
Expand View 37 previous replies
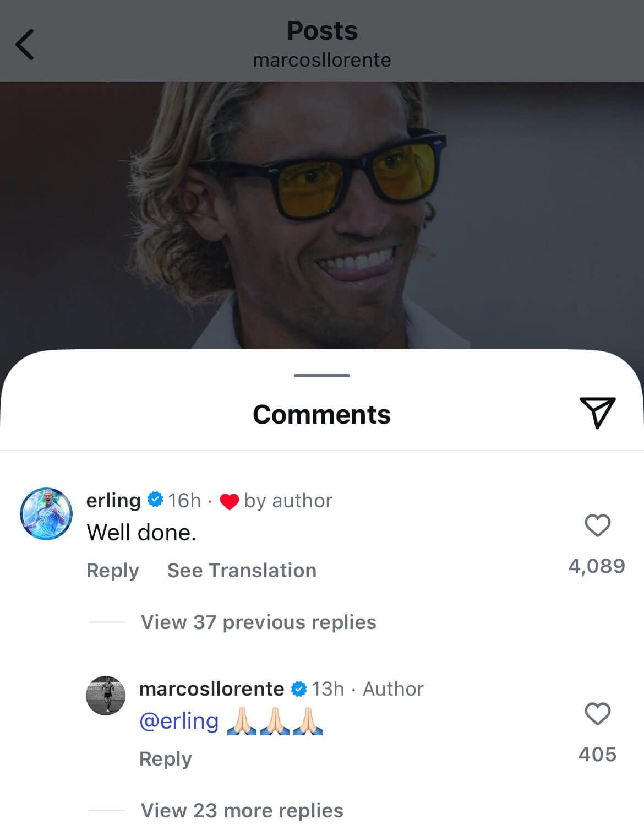coord(258,622)
